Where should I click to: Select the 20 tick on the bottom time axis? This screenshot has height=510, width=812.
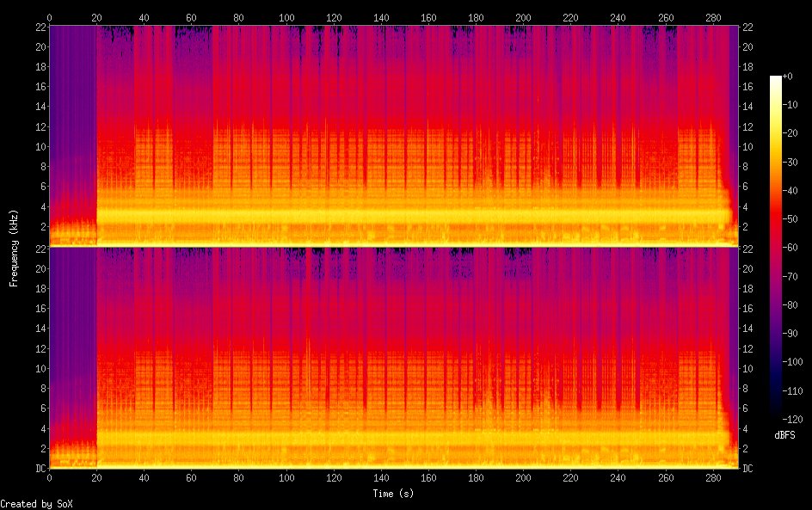click(96, 478)
